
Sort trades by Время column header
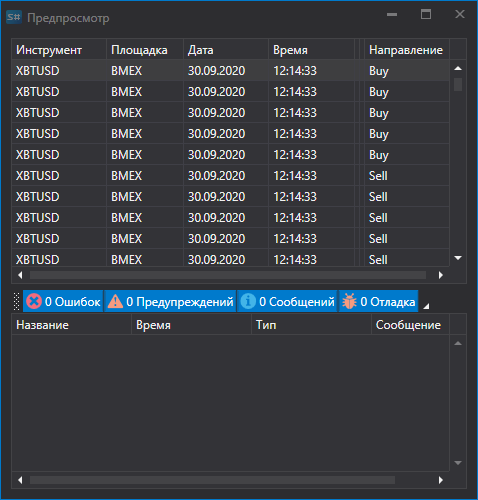pyautogui.click(x=311, y=50)
